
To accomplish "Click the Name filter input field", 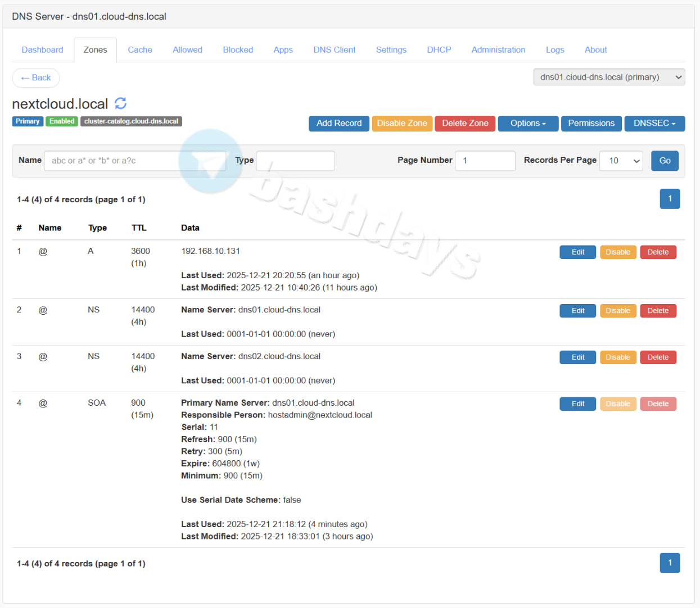I will (135, 161).
